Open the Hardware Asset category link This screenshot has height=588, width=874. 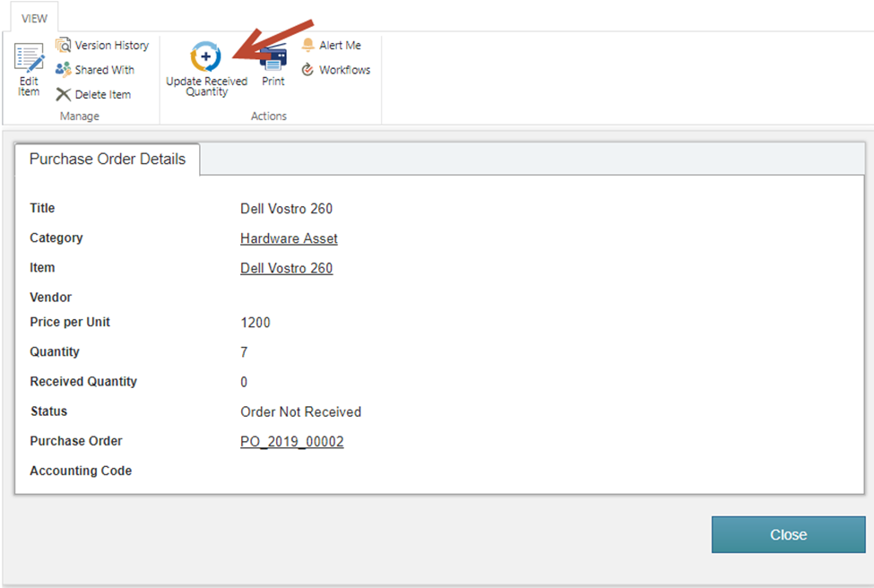289,238
